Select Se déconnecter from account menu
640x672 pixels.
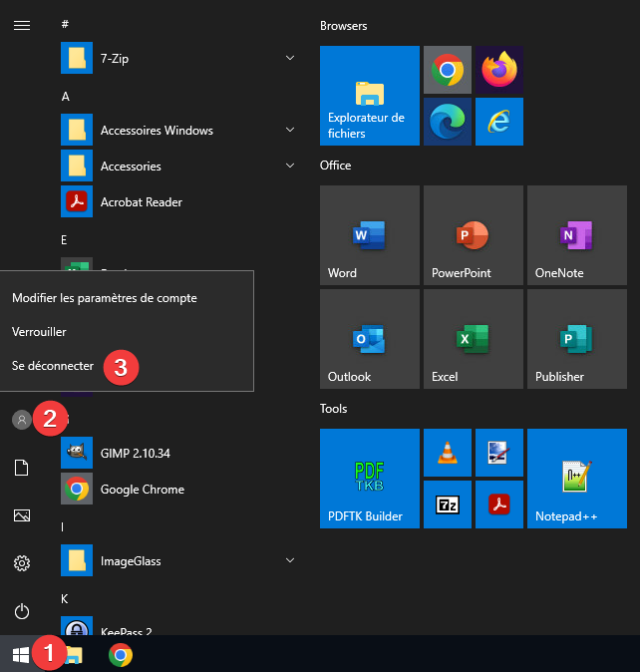tap(53, 366)
